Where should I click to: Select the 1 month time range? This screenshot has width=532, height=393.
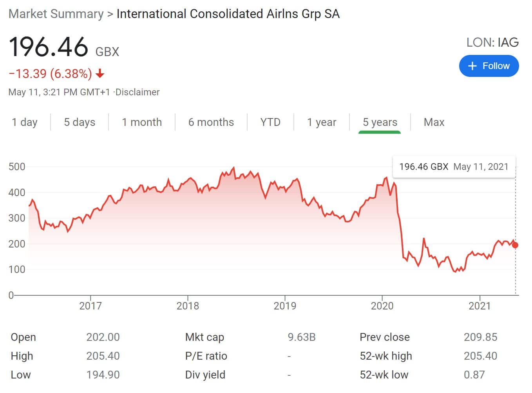tap(142, 122)
